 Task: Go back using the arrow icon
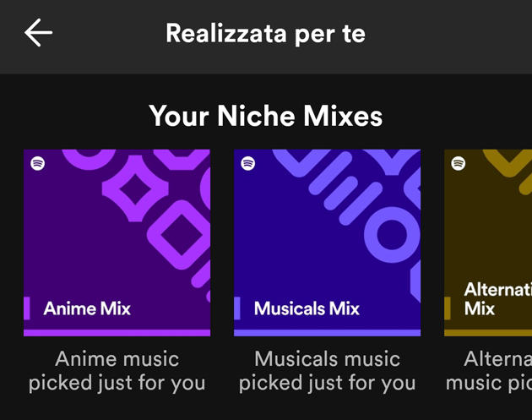pos(38,34)
